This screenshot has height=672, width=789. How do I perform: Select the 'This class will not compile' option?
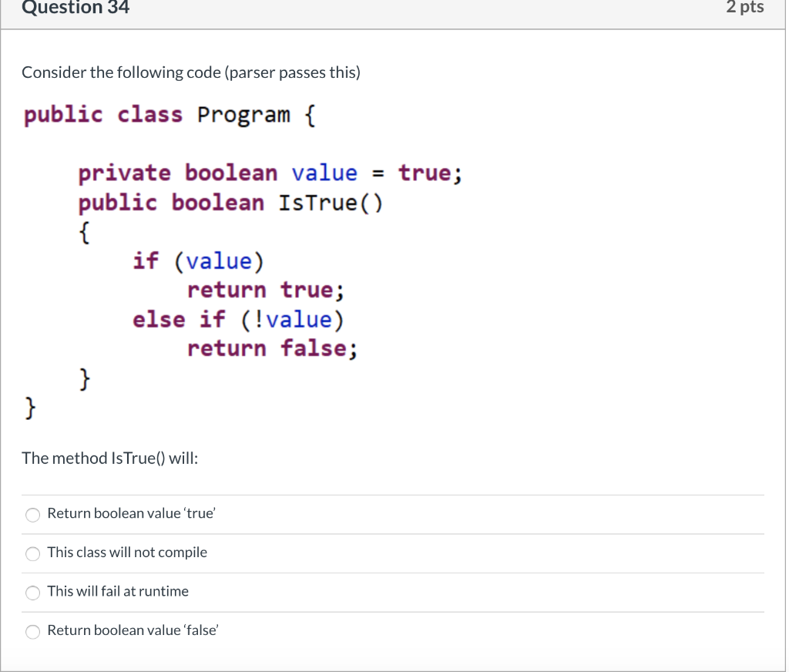click(x=32, y=553)
